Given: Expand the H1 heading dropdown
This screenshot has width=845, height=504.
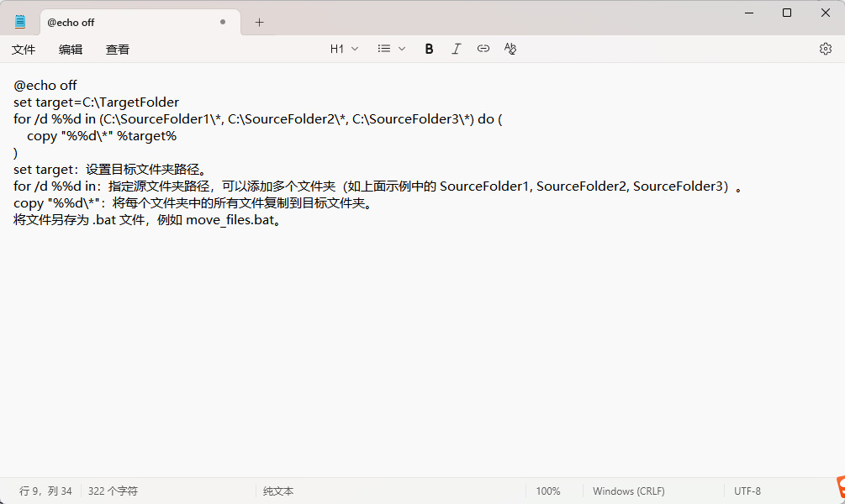Looking at the screenshot, I should tap(344, 49).
